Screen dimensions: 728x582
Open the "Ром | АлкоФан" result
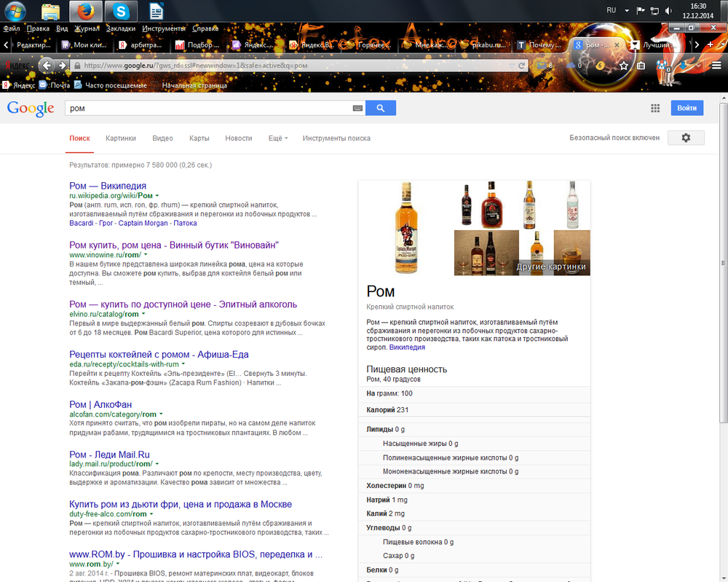point(100,404)
